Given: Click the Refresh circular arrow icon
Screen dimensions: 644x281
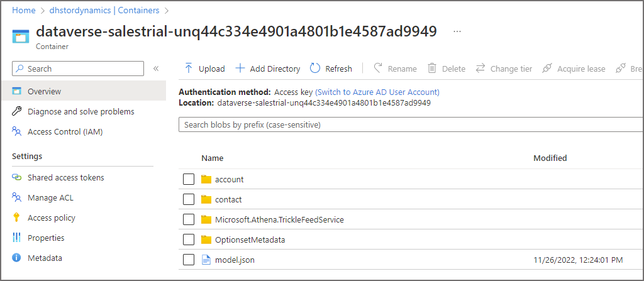Looking at the screenshot, I should coord(314,68).
